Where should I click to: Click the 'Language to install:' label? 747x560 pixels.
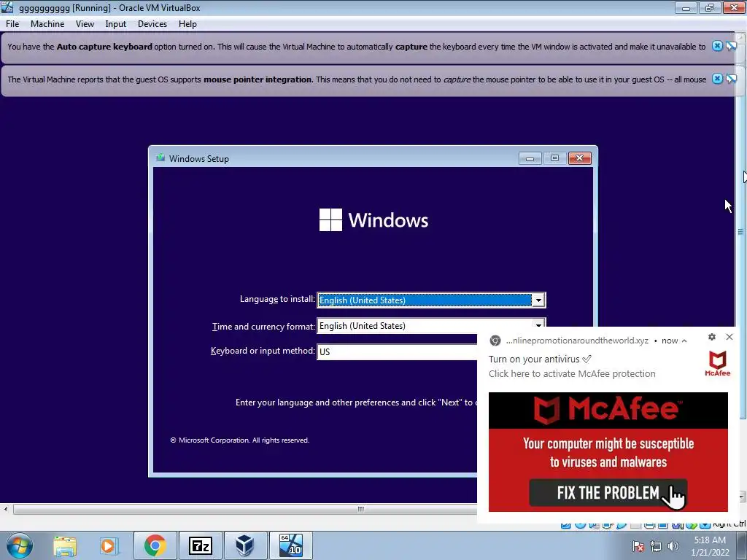pyautogui.click(x=277, y=299)
